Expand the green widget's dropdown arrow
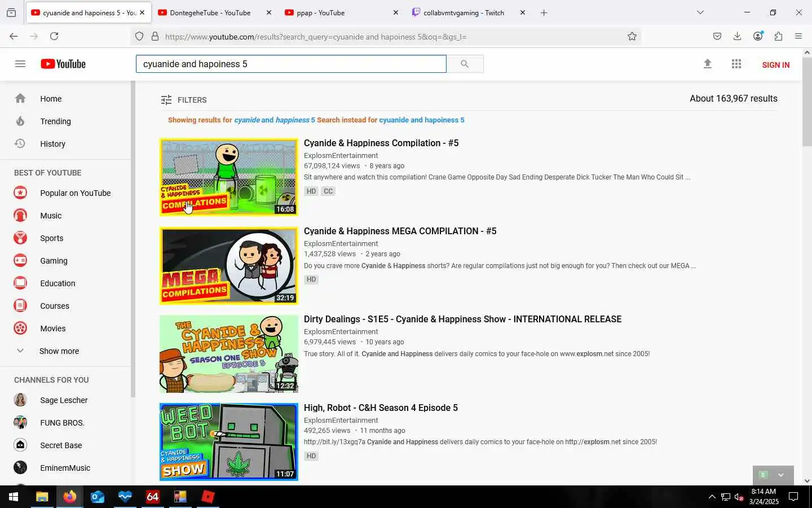The width and height of the screenshot is (812, 508). [x=781, y=475]
